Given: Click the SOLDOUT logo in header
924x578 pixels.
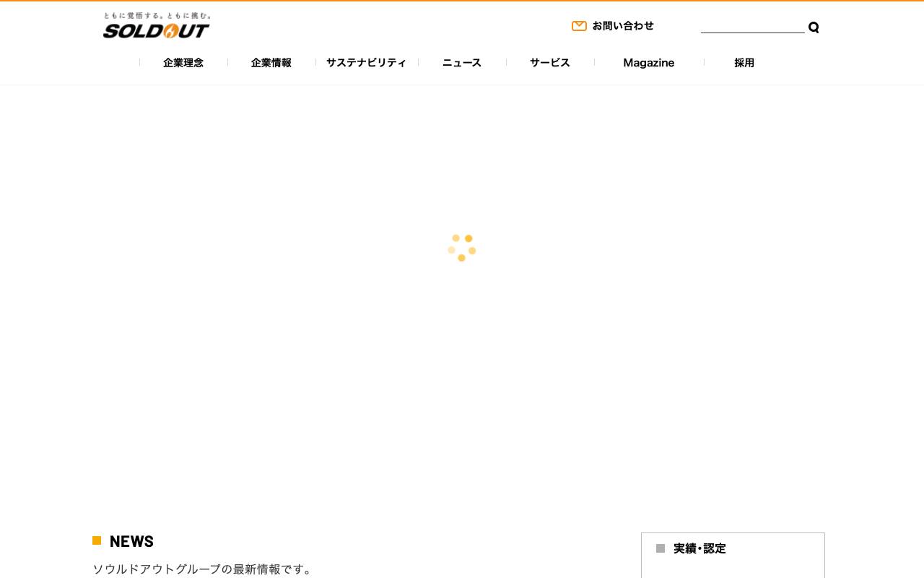Looking at the screenshot, I should click(x=156, y=26).
